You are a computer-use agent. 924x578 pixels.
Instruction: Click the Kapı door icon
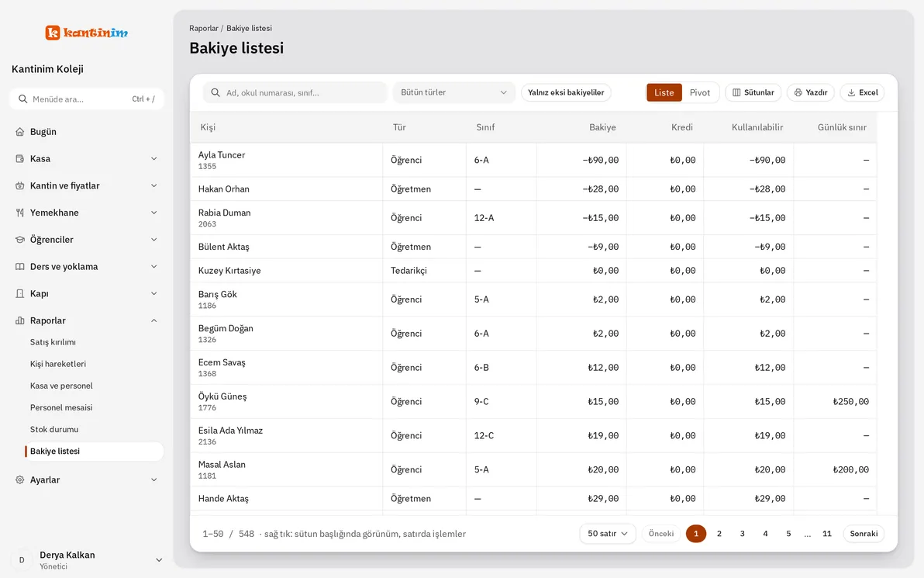(x=20, y=294)
